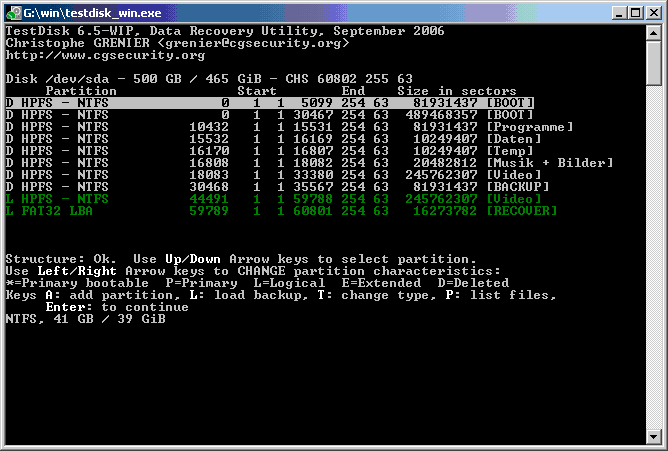Click the Disk /dev/sda header line
Image resolution: width=668 pixels, height=451 pixels.
tap(209, 79)
